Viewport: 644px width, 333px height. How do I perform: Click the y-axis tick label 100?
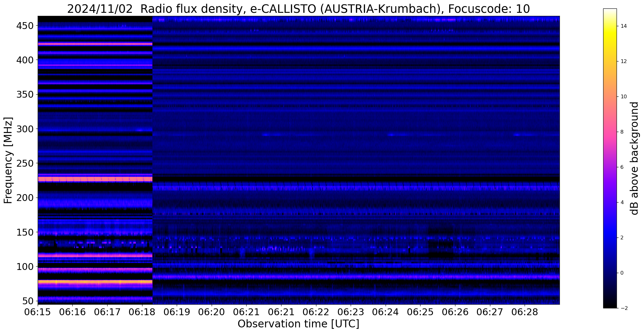(x=25, y=267)
